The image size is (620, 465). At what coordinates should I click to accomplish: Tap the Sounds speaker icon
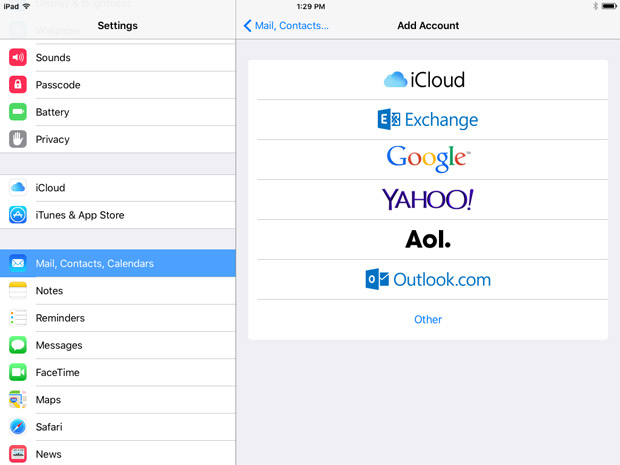tap(18, 57)
